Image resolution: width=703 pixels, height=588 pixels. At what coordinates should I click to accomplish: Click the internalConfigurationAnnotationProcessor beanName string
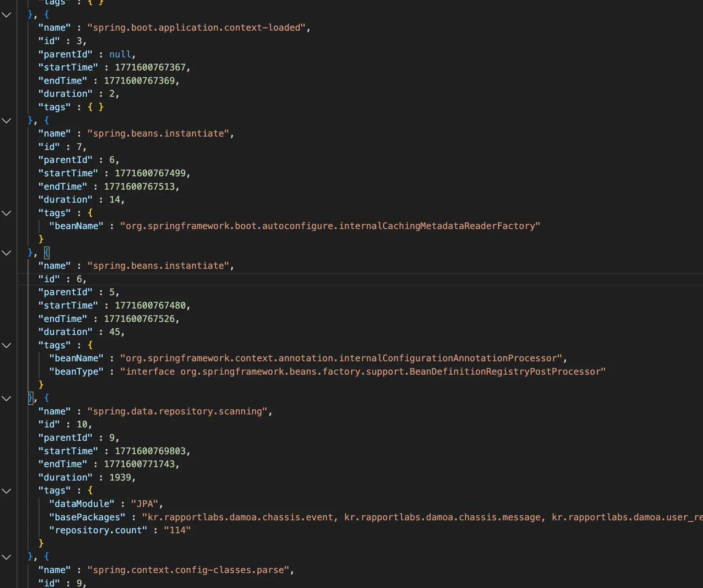coord(341,358)
